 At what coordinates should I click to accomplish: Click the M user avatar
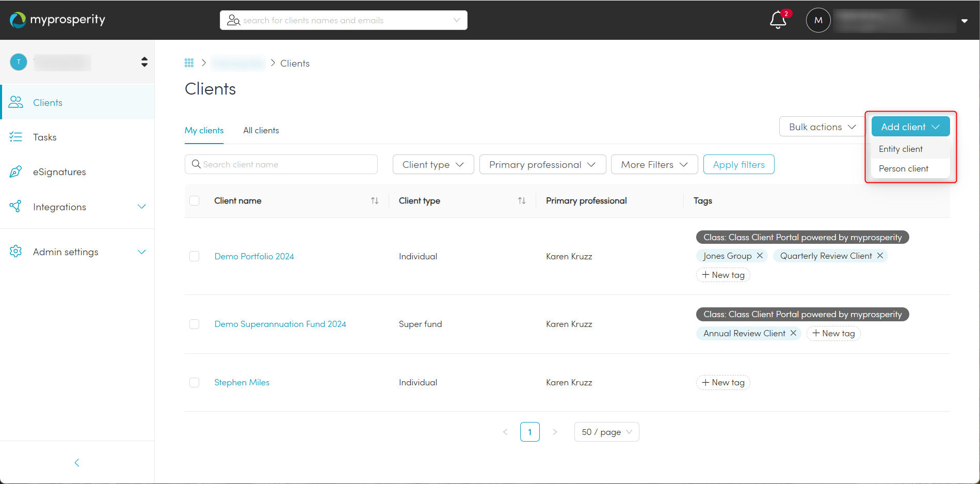tap(818, 20)
